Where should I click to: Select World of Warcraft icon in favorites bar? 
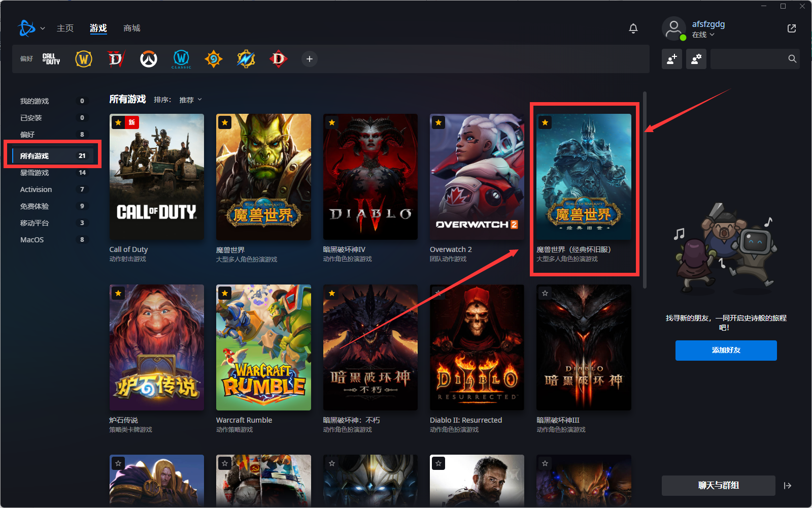(84, 59)
